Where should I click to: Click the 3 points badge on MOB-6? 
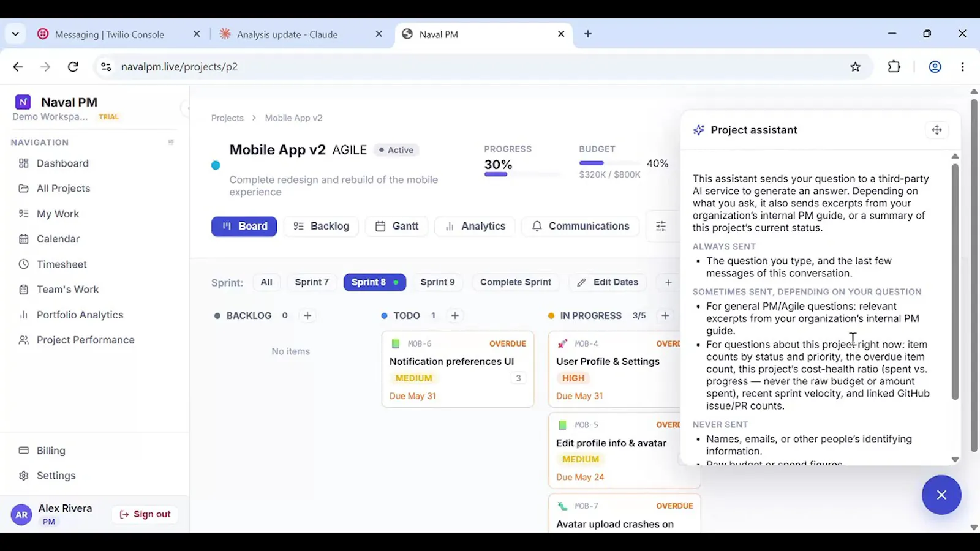click(518, 378)
